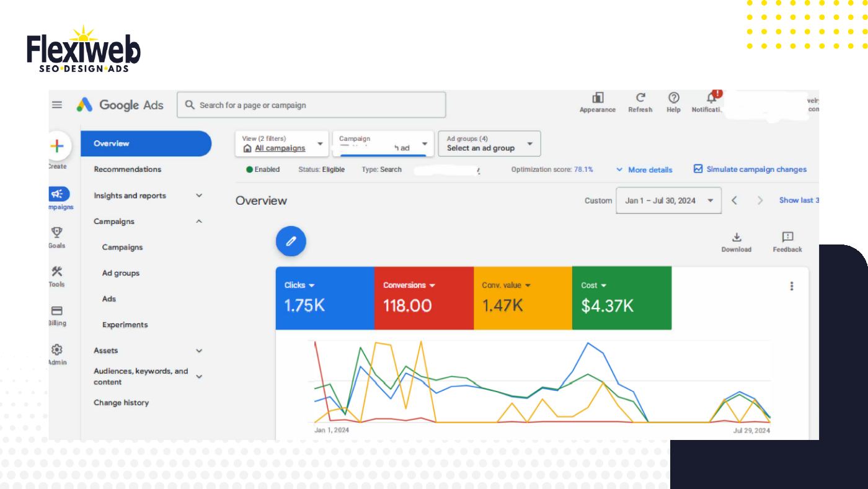Image resolution: width=868 pixels, height=489 pixels.
Task: Open the scorecard three-dot menu
Action: [x=791, y=286]
